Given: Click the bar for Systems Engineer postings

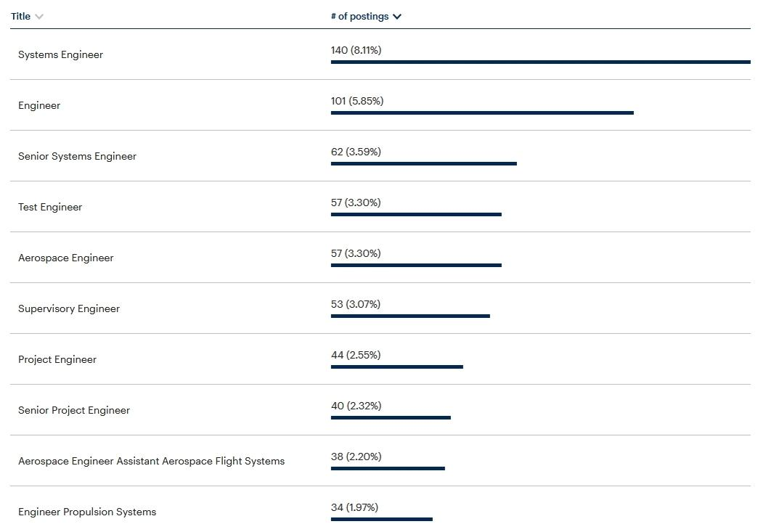Looking at the screenshot, I should 540,62.
